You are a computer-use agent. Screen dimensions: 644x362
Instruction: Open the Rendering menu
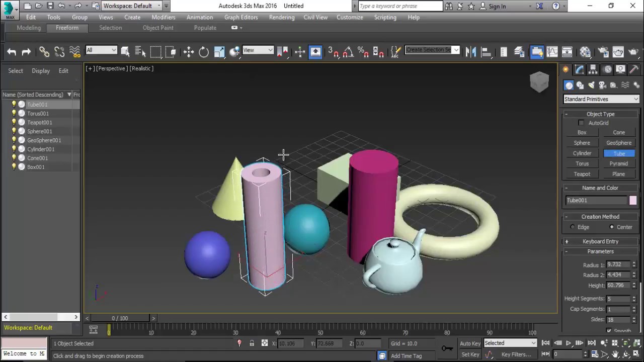[282, 17]
